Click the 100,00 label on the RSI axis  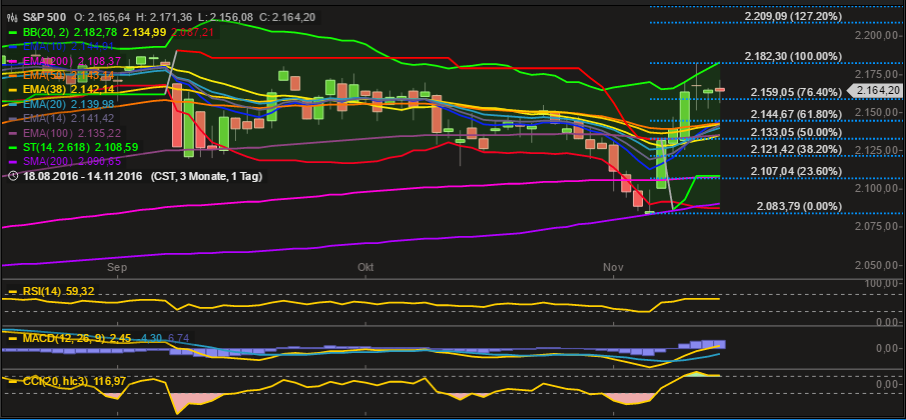(882, 284)
